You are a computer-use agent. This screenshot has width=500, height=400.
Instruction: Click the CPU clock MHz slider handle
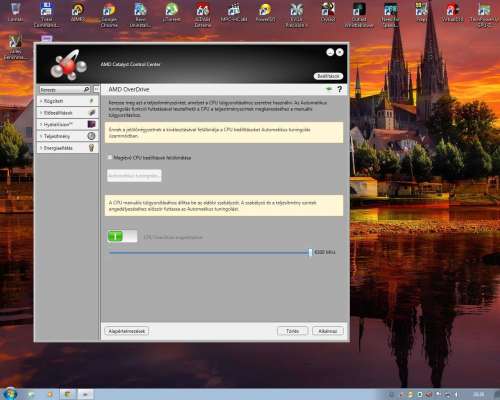tap(310, 252)
